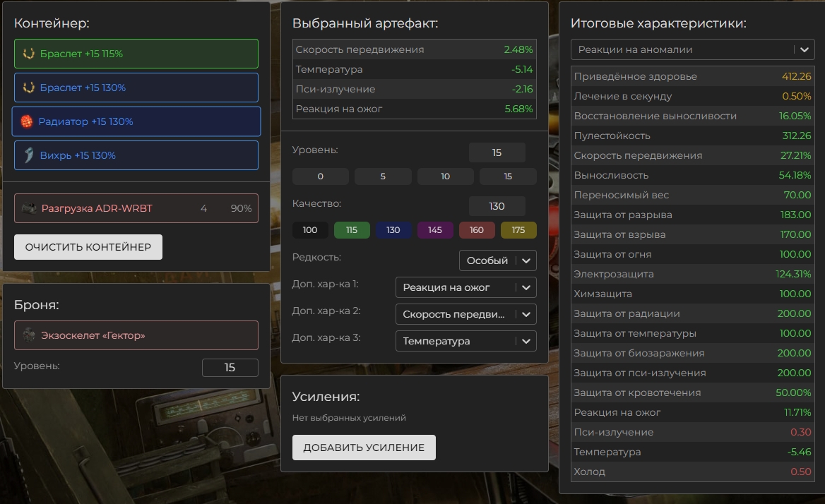Click the Разгрузка ADR-WRBT container icon
The image size is (825, 504).
29,208
